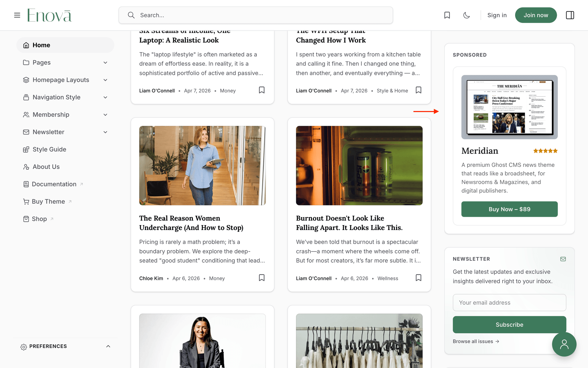The image size is (588, 368).
Task: Open the Meridian title link
Action: [x=480, y=151]
